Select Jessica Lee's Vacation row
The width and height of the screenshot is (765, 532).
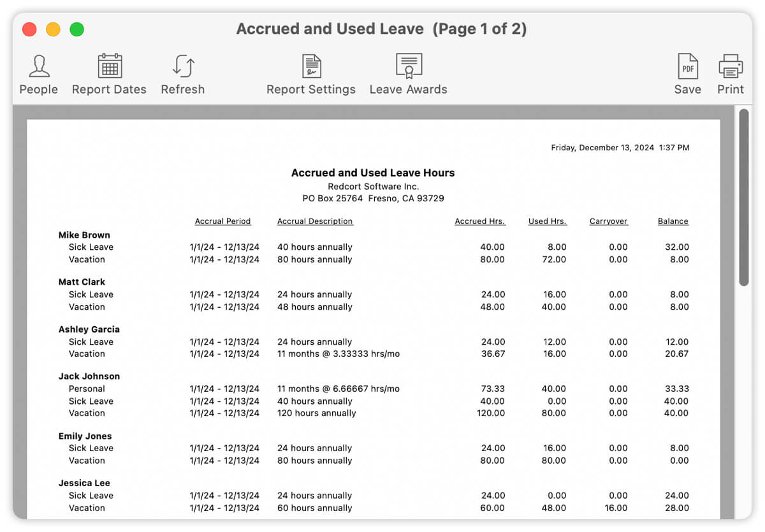pyautogui.click(x=87, y=508)
